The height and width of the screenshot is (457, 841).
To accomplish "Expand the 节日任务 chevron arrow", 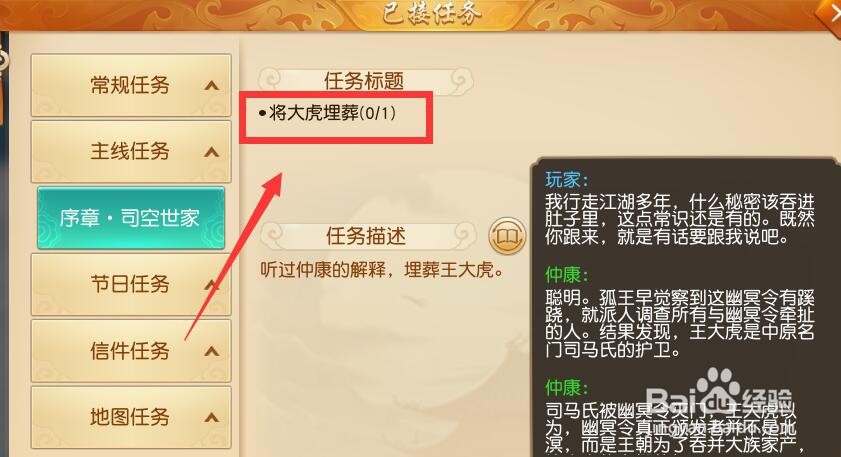I will 212,284.
